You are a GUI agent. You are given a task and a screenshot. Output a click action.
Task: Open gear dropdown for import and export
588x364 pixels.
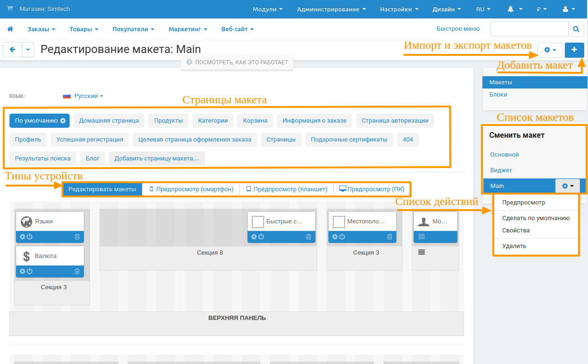click(x=550, y=50)
